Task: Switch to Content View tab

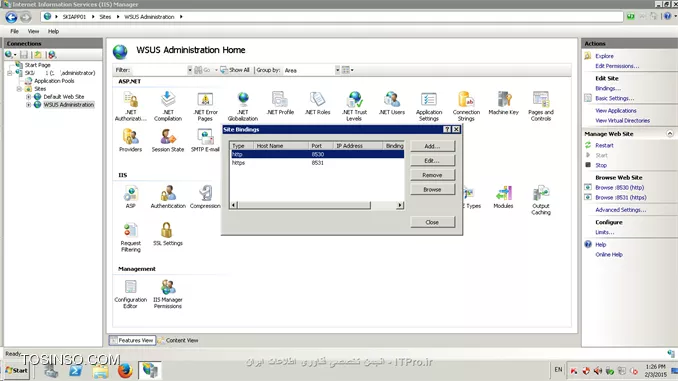Action: tap(178, 340)
